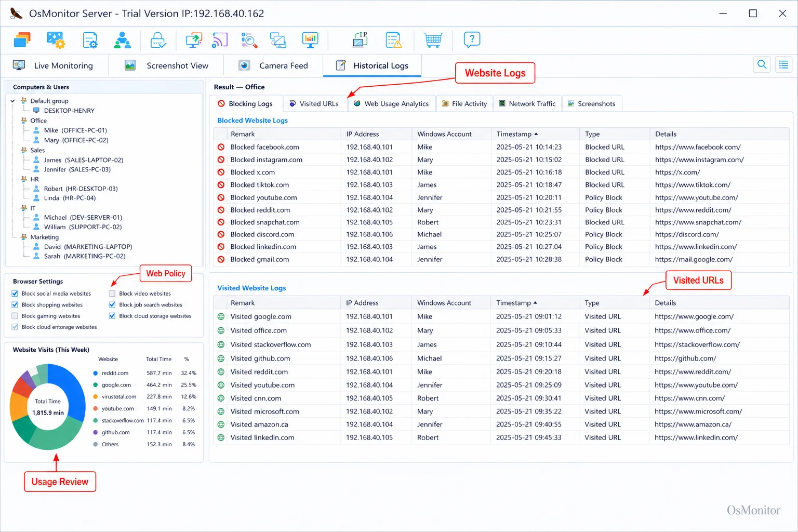Open the monitor bar chart statistics icon
798x532 pixels.
click(x=310, y=40)
